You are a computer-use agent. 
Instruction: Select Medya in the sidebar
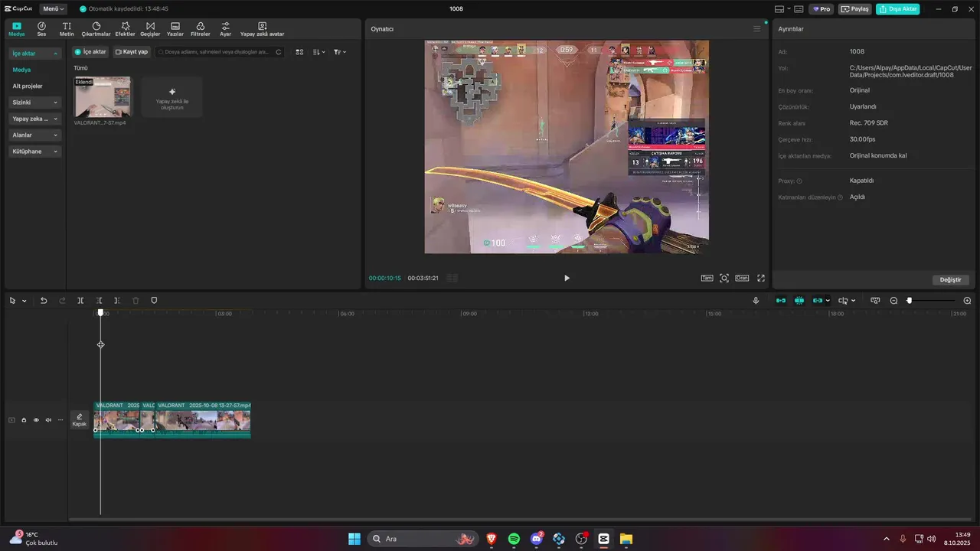[21, 70]
